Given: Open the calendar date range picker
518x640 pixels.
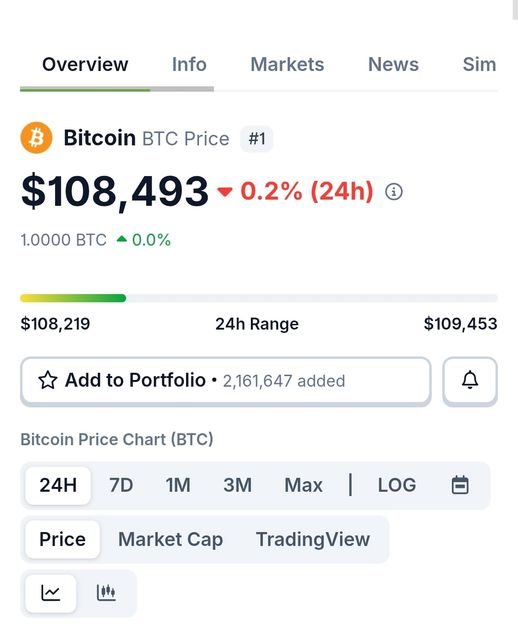Looking at the screenshot, I should click(460, 485).
